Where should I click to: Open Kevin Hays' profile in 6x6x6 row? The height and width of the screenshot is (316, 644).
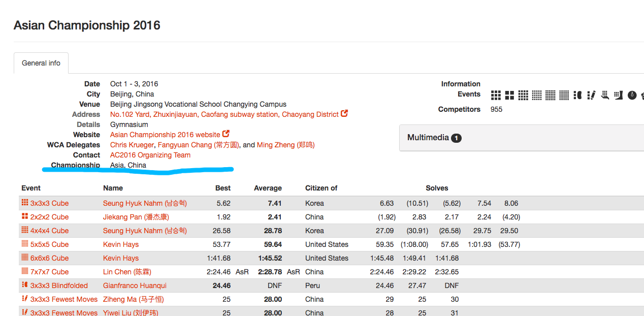(121, 258)
